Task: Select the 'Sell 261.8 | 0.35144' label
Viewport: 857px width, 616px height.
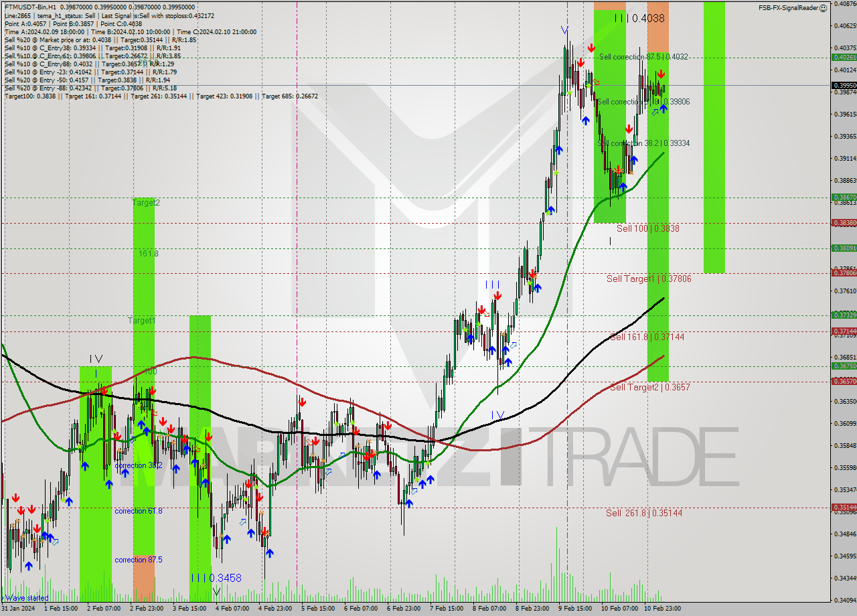Action: [644, 513]
